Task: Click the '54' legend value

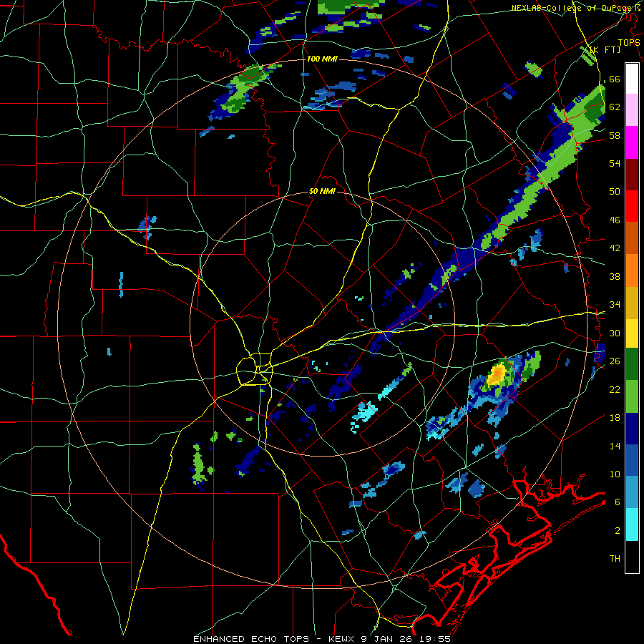Action: tap(615, 163)
